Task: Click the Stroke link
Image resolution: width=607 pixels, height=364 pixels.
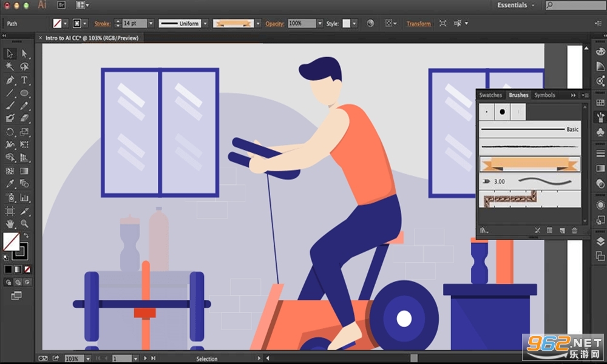Action: click(x=102, y=24)
